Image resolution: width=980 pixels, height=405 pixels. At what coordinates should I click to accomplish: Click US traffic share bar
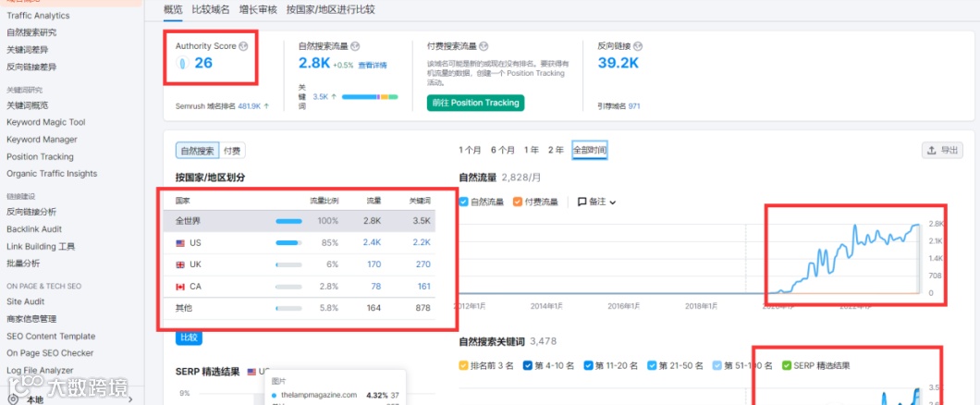[288, 242]
